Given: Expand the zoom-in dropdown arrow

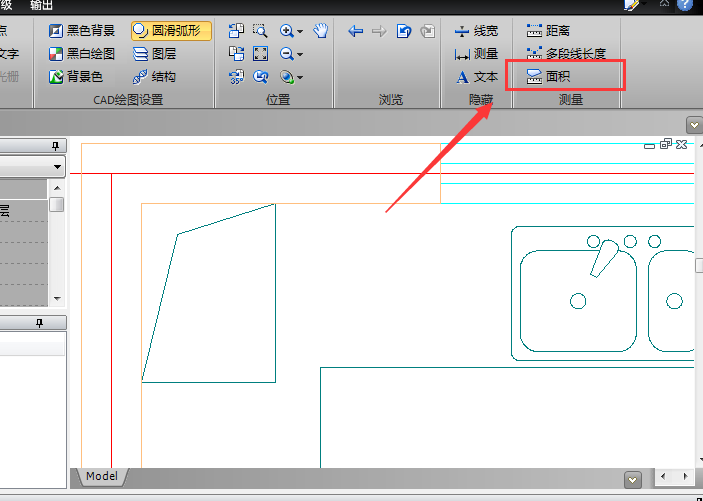Looking at the screenshot, I should (x=300, y=32).
